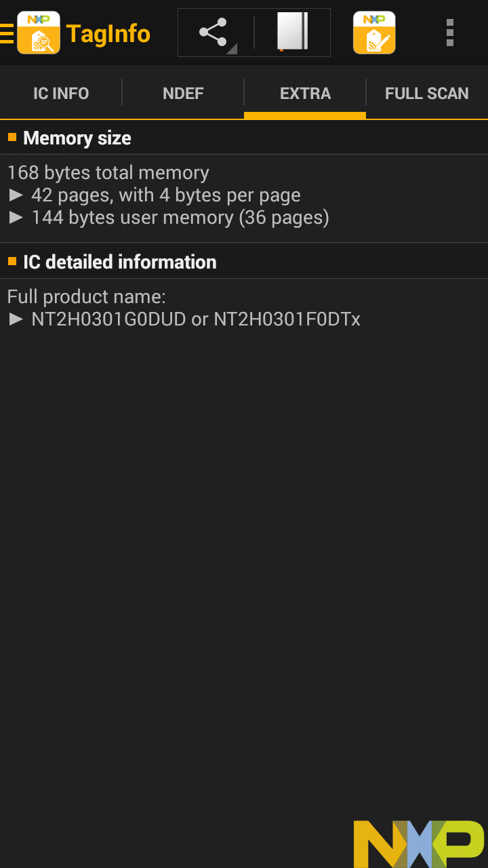Tap the Memory size section header
The width and height of the screenshot is (488, 868).
(x=77, y=138)
